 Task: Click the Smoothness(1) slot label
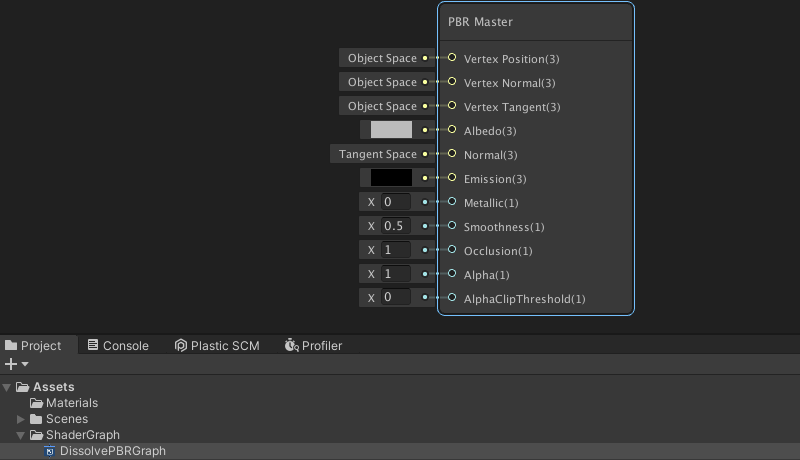tap(504, 227)
